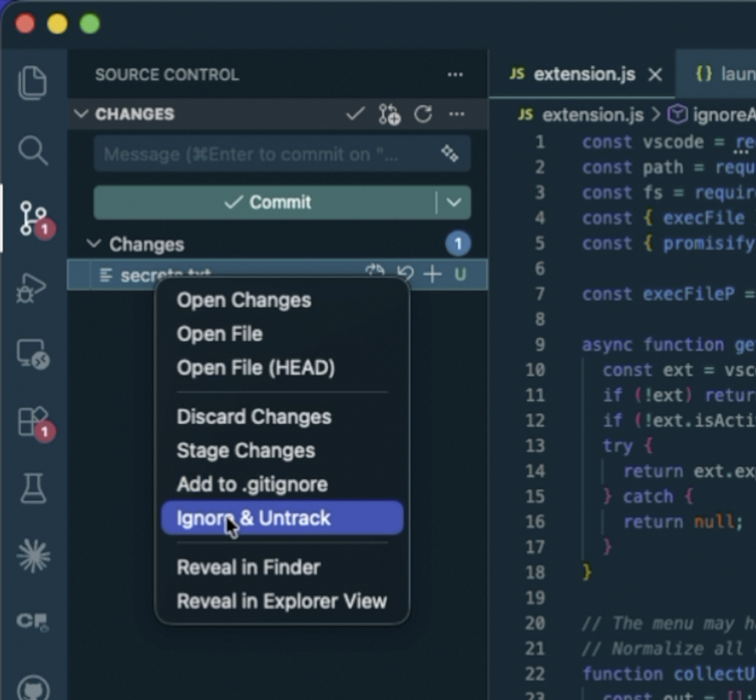Click the yellow macOS minimize window button
The image size is (756, 700).
point(57,24)
